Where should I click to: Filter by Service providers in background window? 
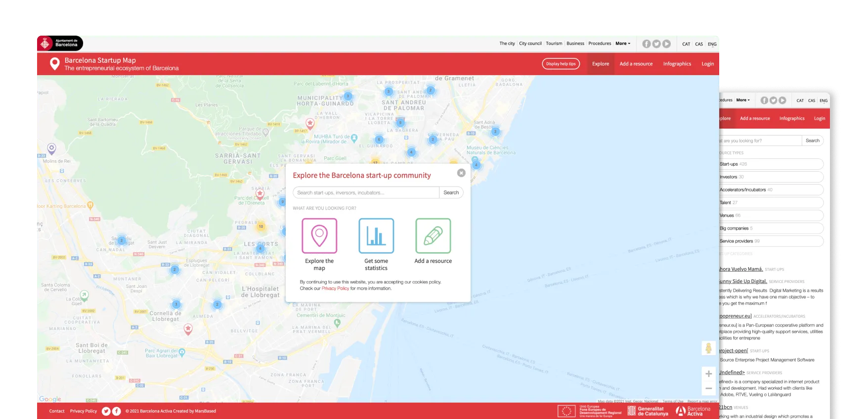coord(771,241)
